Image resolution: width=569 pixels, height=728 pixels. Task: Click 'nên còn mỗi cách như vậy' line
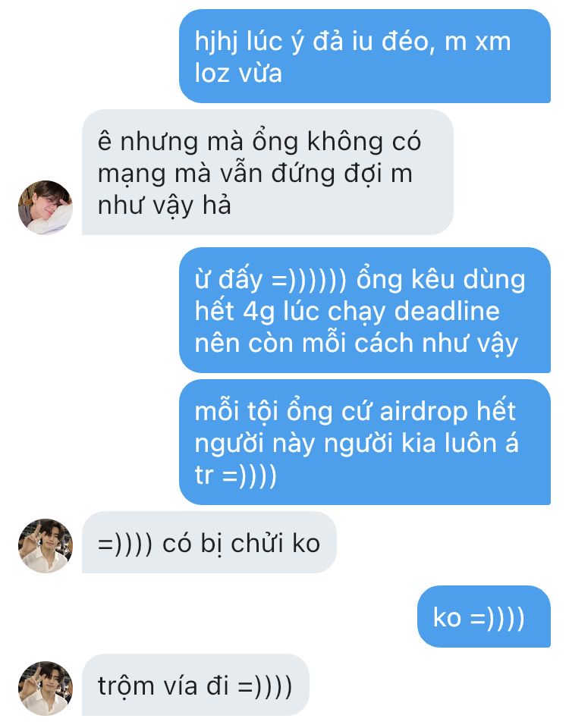pos(357,344)
